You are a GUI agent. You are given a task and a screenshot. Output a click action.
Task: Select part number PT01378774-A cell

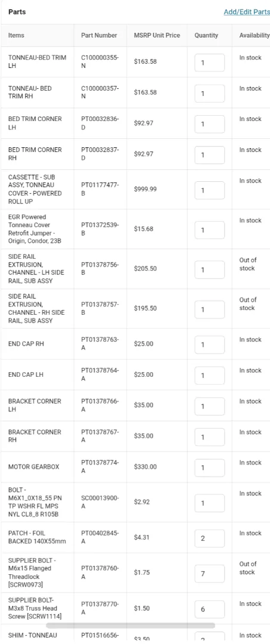point(100,467)
